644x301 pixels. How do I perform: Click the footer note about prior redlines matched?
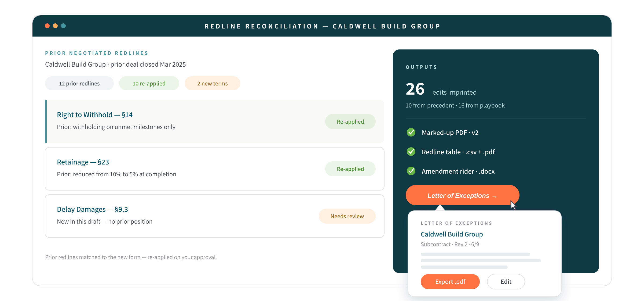click(131, 257)
